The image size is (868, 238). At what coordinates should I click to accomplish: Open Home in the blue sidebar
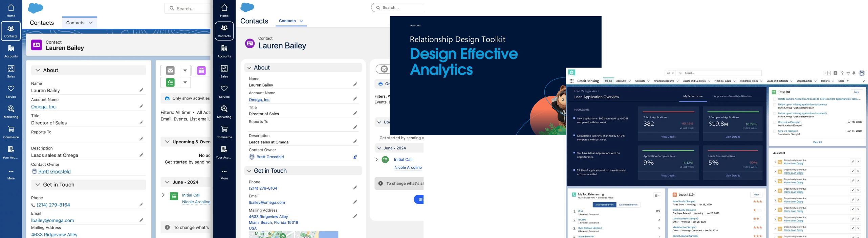11,10
